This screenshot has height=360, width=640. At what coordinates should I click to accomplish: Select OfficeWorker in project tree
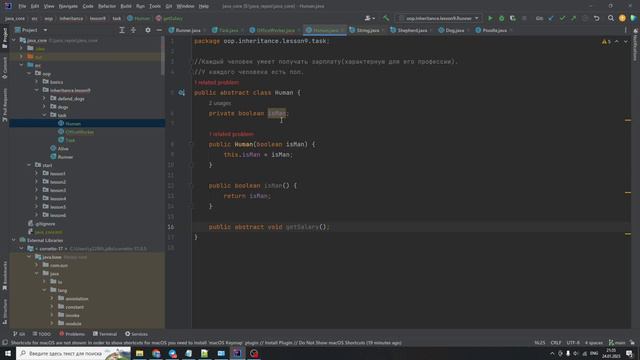tap(80, 132)
